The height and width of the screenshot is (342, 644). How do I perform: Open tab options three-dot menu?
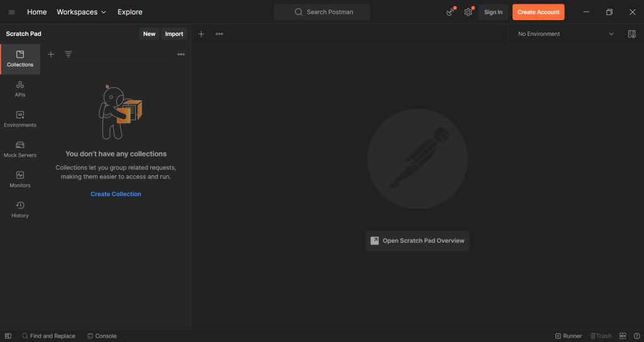[x=219, y=34]
